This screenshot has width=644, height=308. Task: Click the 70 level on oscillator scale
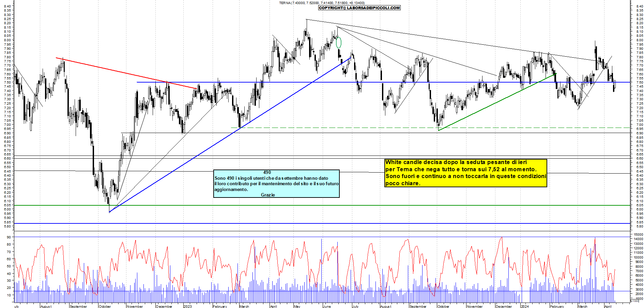[9, 252]
